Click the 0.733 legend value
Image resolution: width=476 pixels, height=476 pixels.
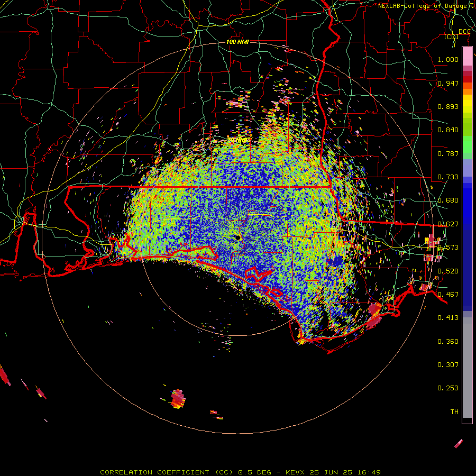[x=448, y=177]
